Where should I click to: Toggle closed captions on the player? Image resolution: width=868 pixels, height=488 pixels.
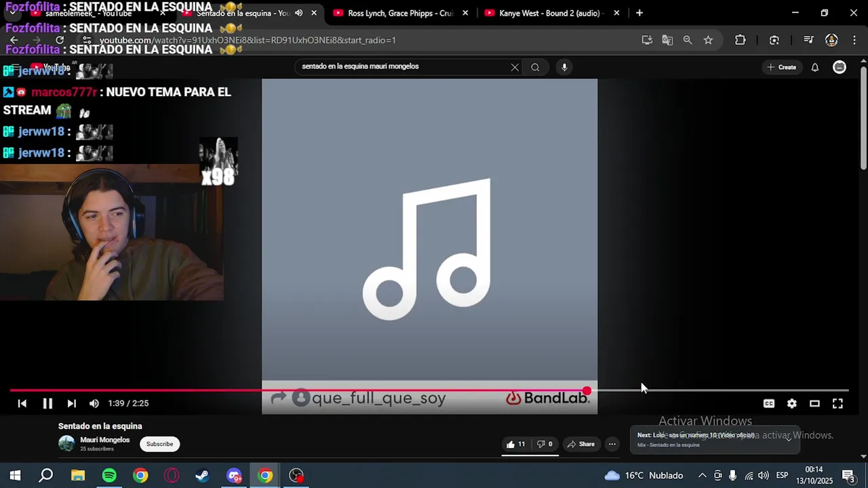pyautogui.click(x=769, y=403)
